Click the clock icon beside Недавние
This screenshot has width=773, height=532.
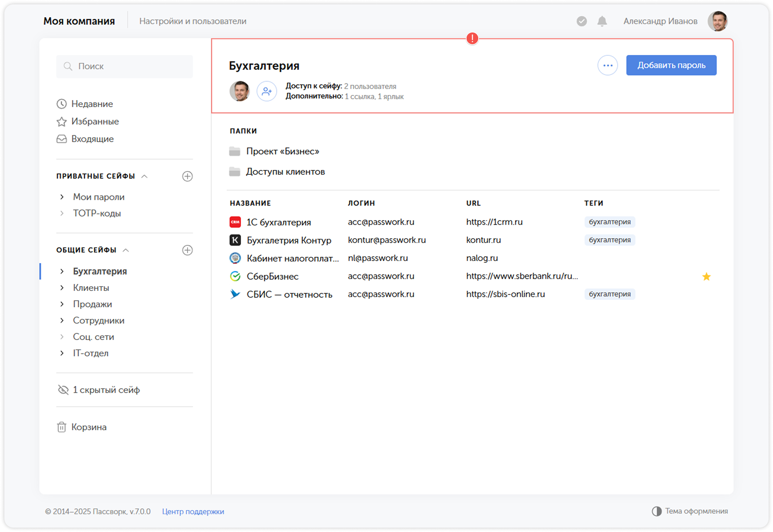(62, 104)
